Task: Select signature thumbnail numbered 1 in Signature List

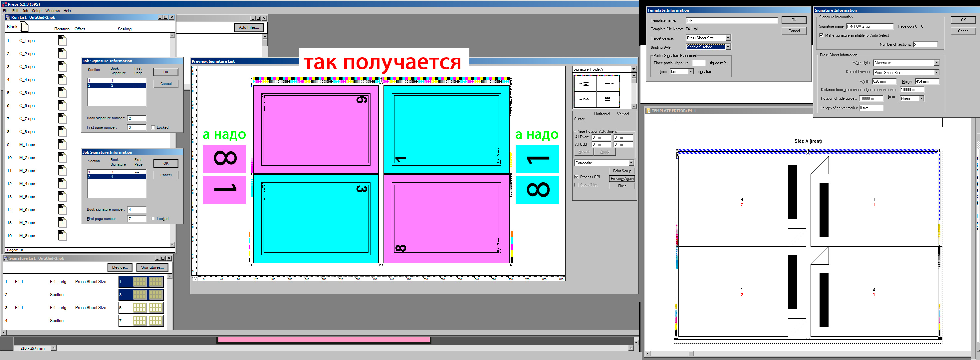Action: 139,282
